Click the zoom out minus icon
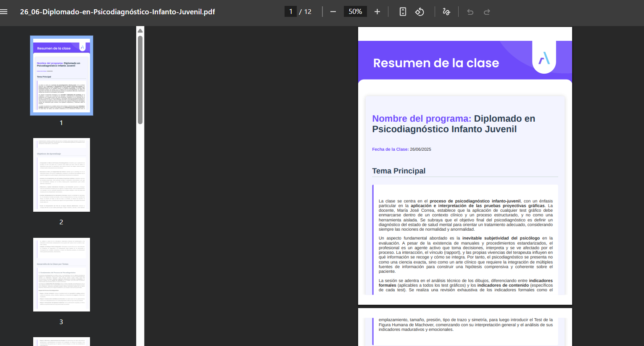This screenshot has height=346, width=644. pyautogui.click(x=333, y=12)
